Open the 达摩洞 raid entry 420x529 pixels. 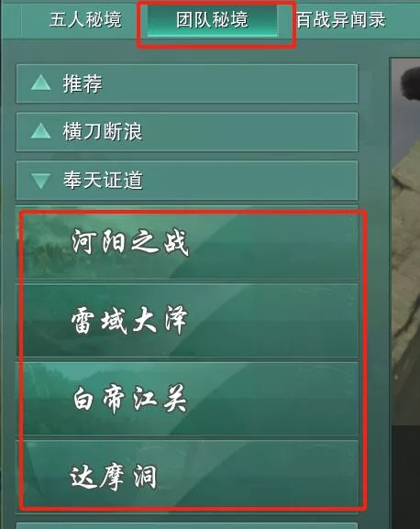click(x=187, y=477)
